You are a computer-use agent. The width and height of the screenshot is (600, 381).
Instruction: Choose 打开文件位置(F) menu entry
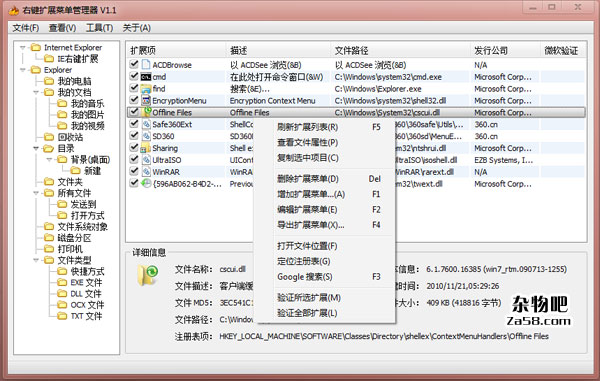pyautogui.click(x=324, y=246)
